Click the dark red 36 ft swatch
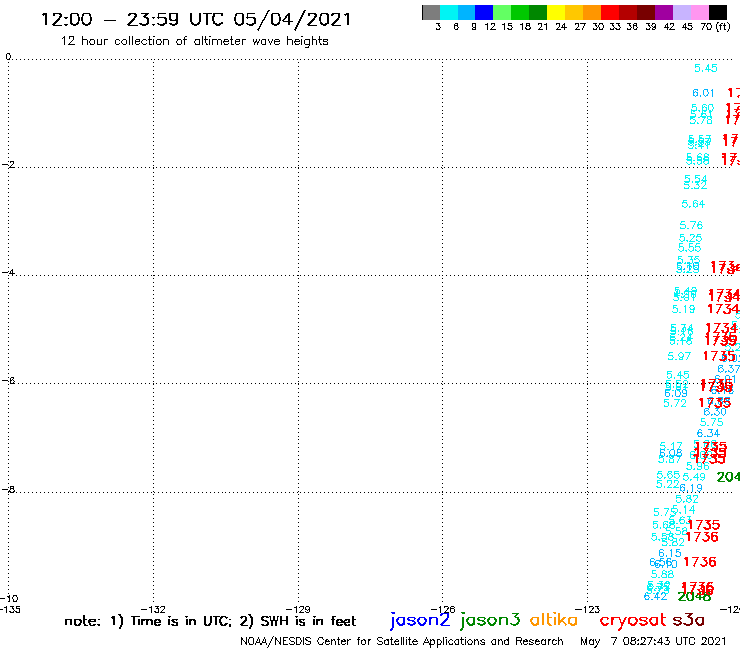 click(x=628, y=12)
